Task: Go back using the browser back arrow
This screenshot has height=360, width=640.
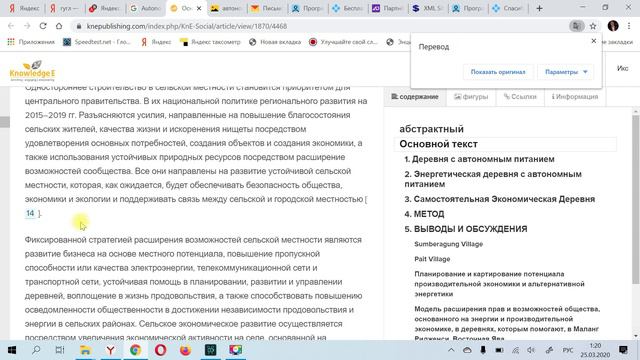Action: (11, 26)
